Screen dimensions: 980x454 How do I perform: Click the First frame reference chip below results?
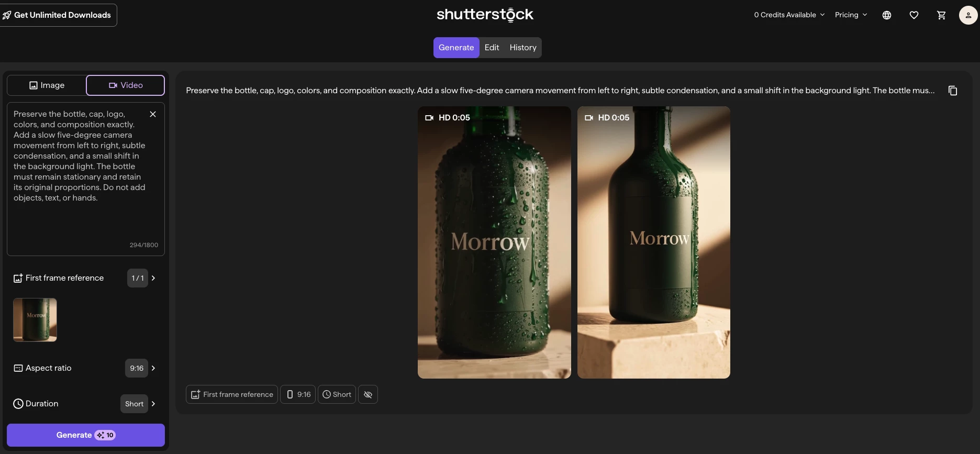pos(232,394)
